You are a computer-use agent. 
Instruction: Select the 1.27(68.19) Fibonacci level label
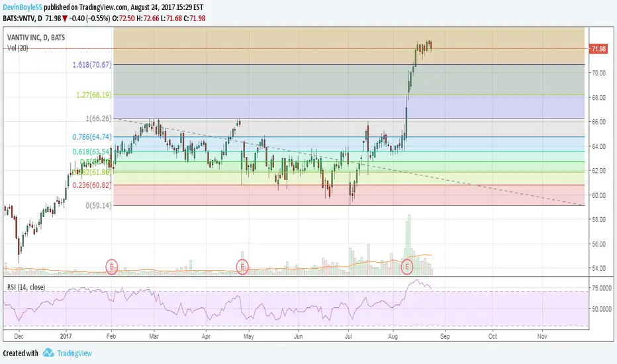point(94,95)
